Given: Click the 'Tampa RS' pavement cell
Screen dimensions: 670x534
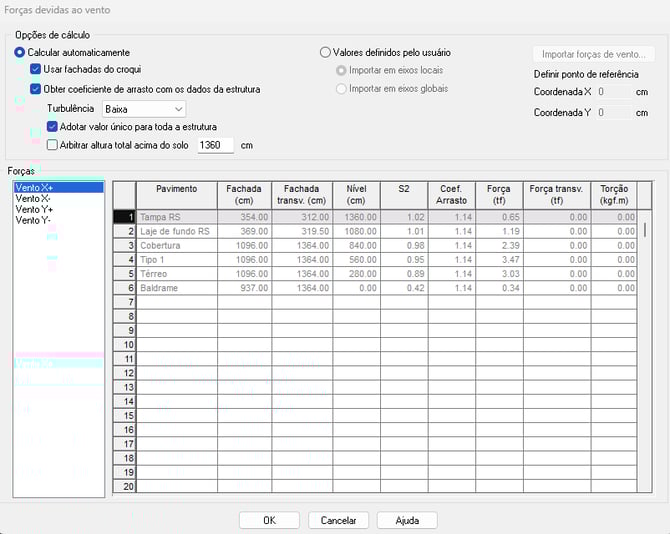Looking at the screenshot, I should (x=176, y=217).
